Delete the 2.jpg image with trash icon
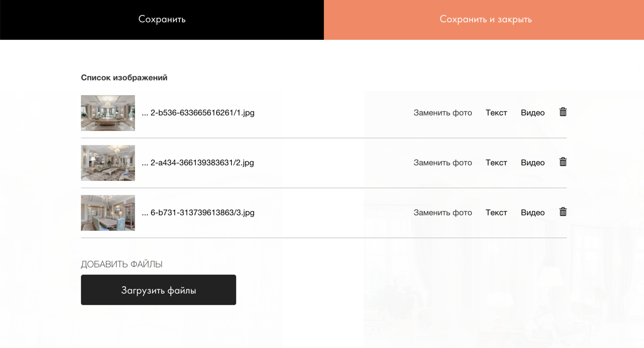Viewport: 644px width, 348px height. coord(563,162)
